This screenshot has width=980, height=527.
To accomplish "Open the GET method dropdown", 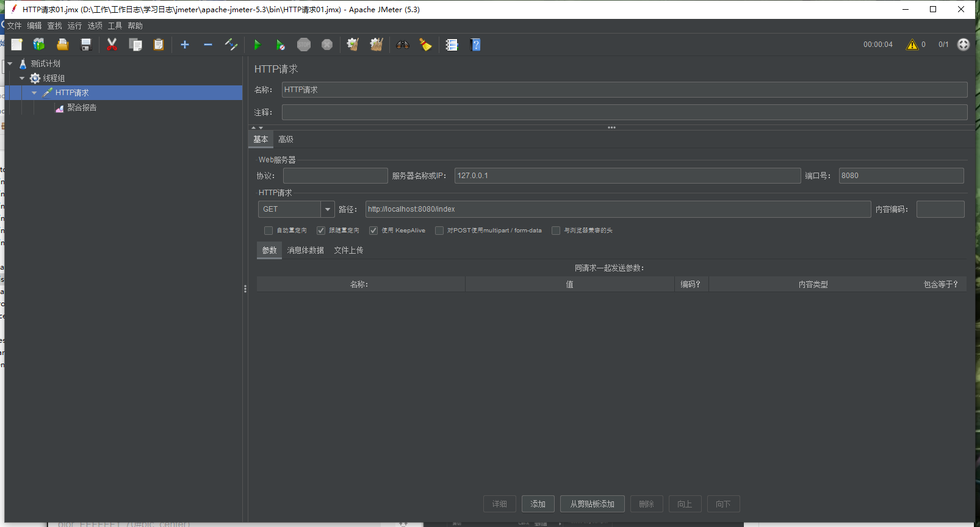I will click(328, 209).
